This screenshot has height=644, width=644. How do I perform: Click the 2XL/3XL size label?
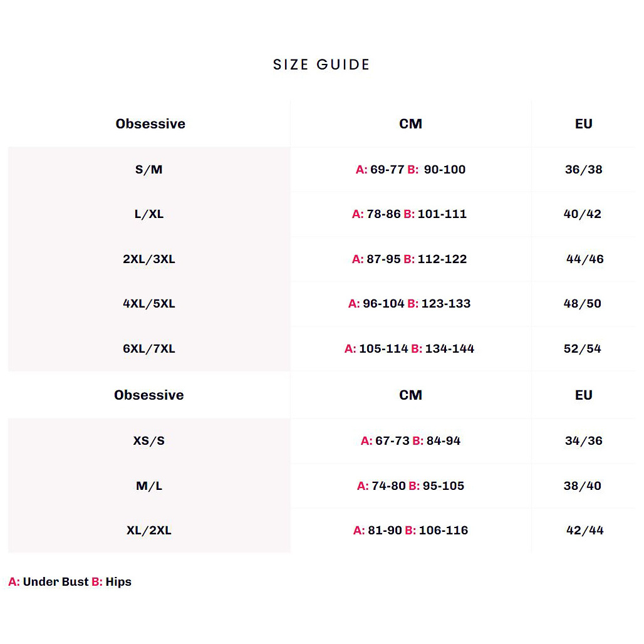pyautogui.click(x=149, y=259)
